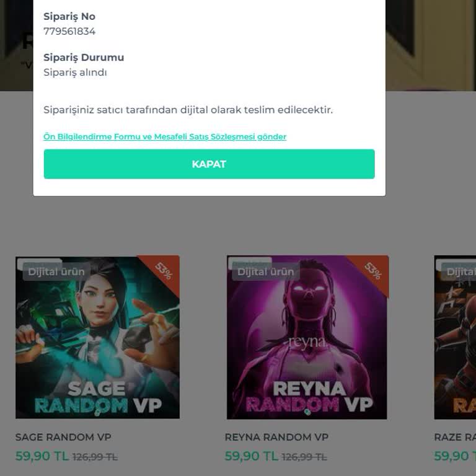476x476 pixels.
Task: Click the Dijital ürün badge on Sage
Action: tap(56, 271)
